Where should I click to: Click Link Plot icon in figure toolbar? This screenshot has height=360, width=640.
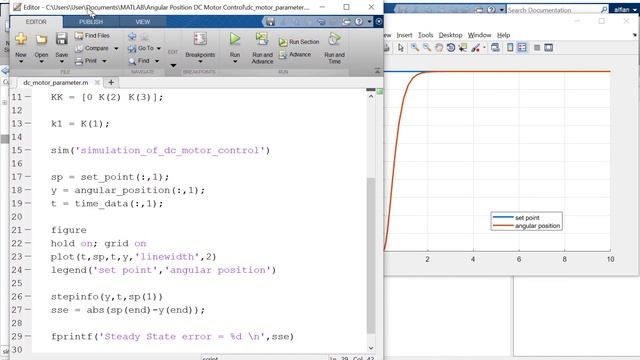point(495,48)
